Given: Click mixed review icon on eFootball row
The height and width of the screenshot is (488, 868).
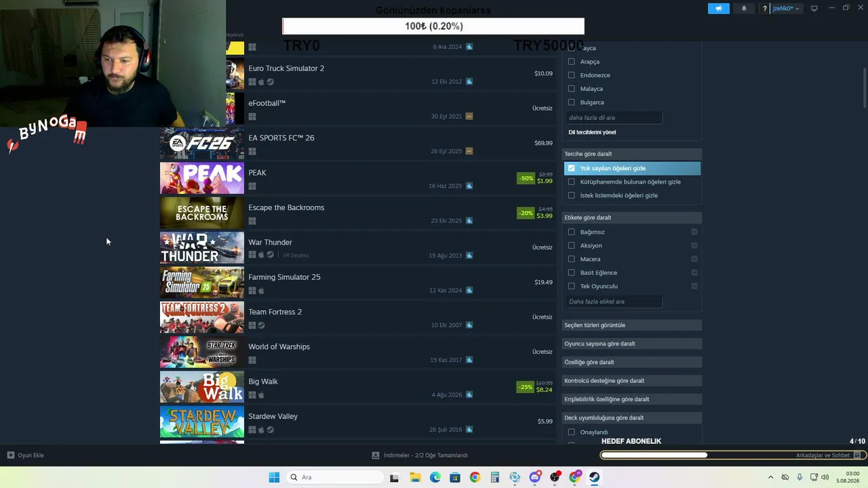Looking at the screenshot, I should (x=469, y=116).
